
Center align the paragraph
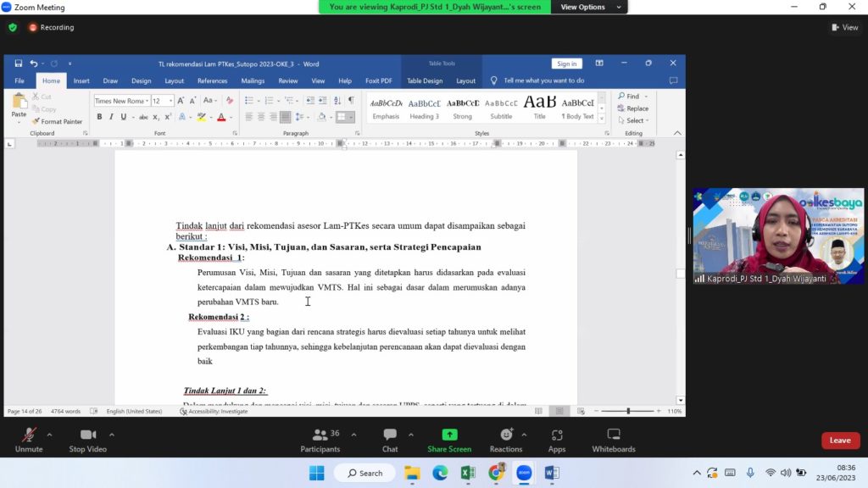point(261,117)
